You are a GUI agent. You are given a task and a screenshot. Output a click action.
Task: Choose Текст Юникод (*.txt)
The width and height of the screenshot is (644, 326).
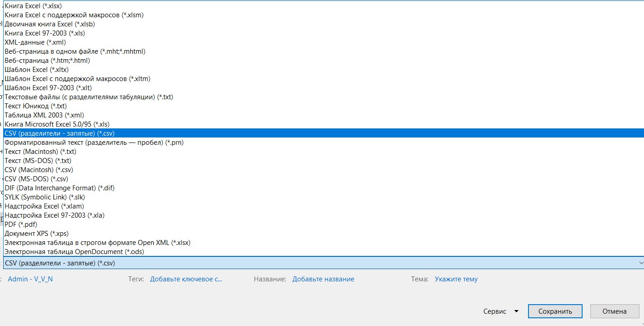pos(323,106)
